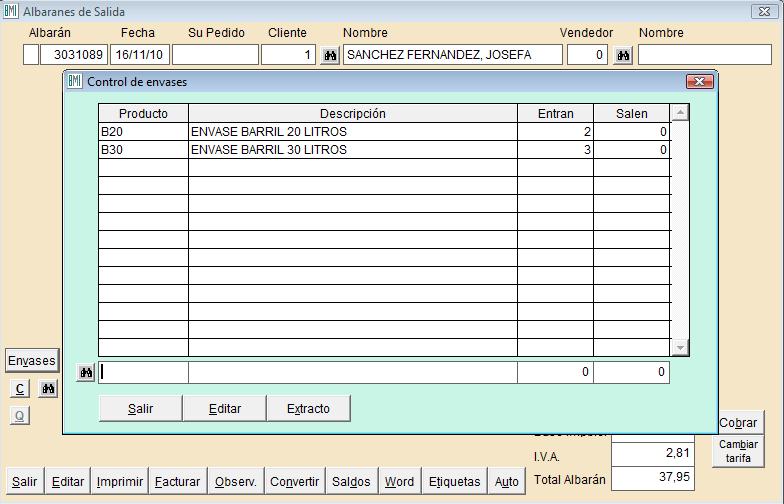This screenshot has width=784, height=504.
Task: Click the Imprimir button in bottom toolbar
Action: (120, 481)
